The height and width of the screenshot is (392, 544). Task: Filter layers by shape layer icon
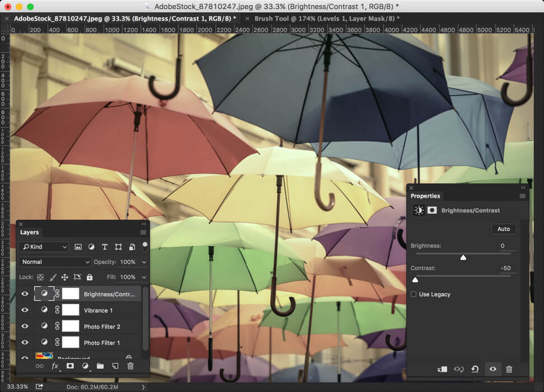click(118, 247)
